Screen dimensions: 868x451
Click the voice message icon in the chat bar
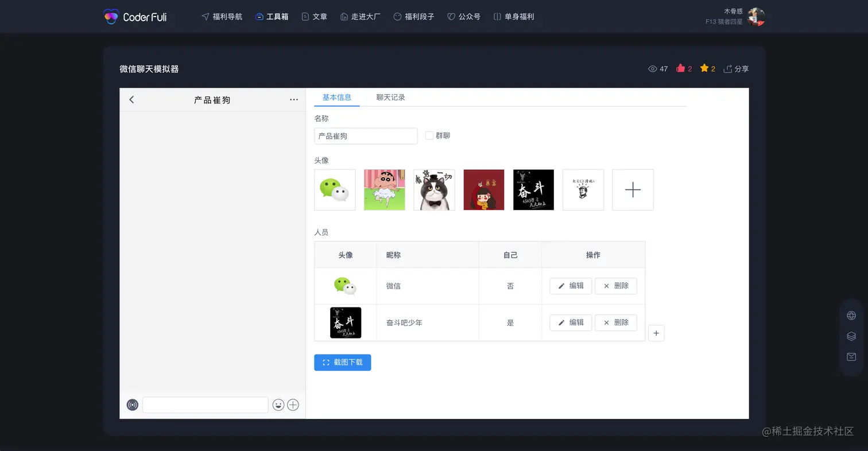pos(132,405)
